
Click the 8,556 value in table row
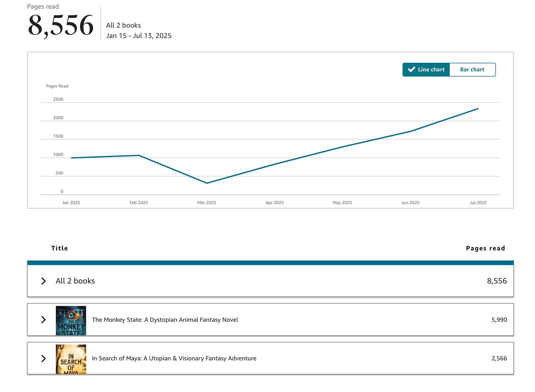tap(497, 281)
